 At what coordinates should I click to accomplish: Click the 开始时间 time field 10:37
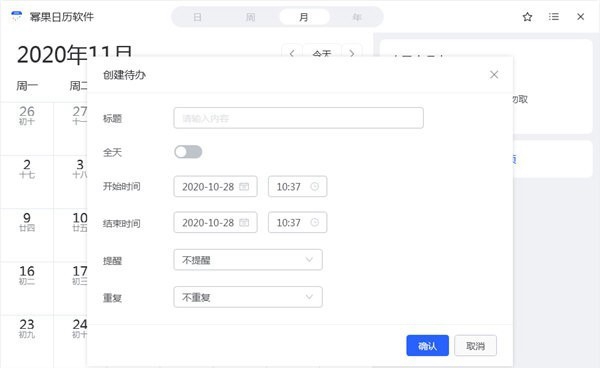pos(297,187)
